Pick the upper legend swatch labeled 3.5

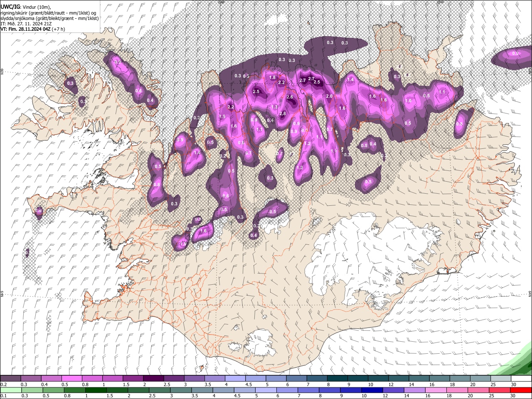tap(214, 379)
